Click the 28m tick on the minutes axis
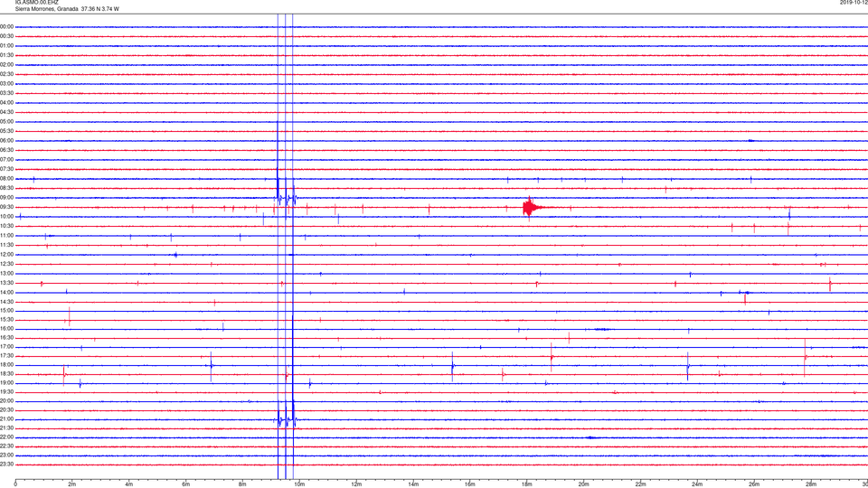The height and width of the screenshot is (488, 868). 811,484
